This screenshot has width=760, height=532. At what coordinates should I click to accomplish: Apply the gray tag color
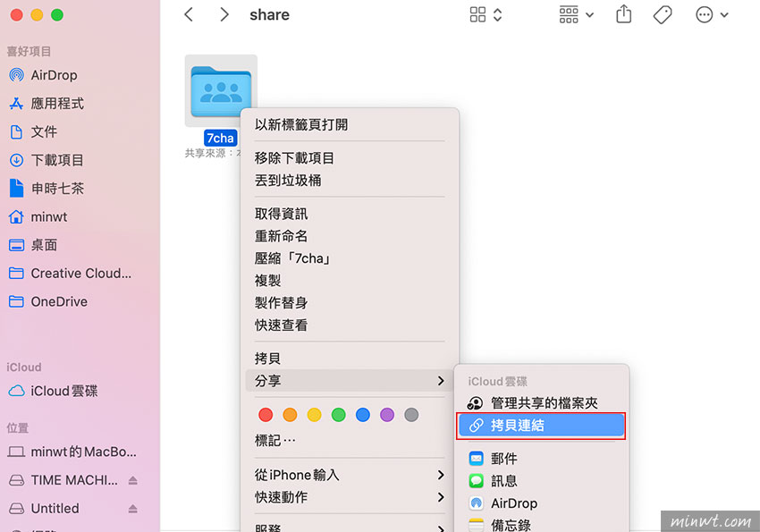pyautogui.click(x=411, y=415)
